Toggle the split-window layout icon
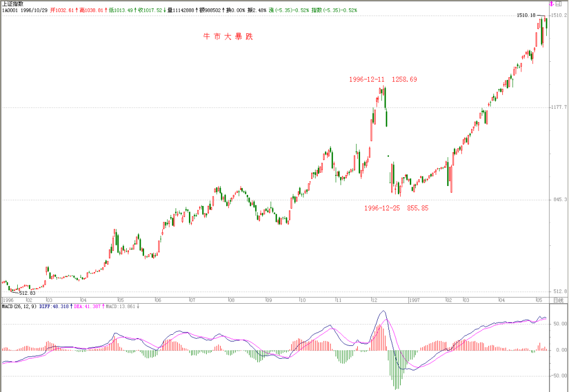This screenshot has height=392, width=569. 558,4
